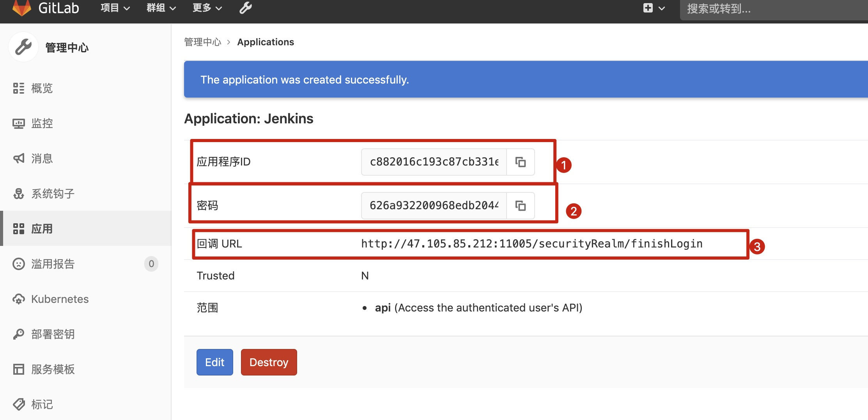Open 概览 in the sidebar

point(85,88)
